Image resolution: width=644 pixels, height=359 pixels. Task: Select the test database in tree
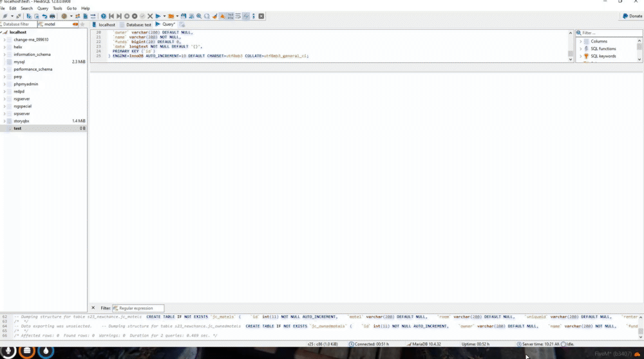(17, 129)
